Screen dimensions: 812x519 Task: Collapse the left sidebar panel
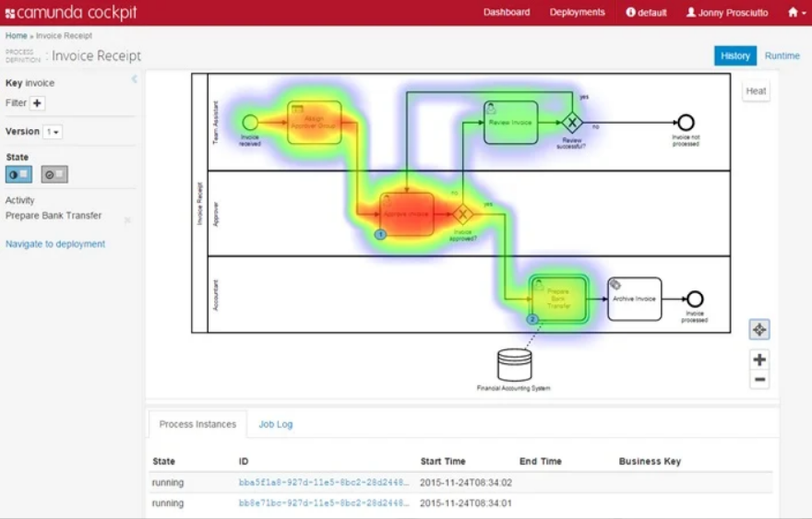pyautogui.click(x=134, y=79)
